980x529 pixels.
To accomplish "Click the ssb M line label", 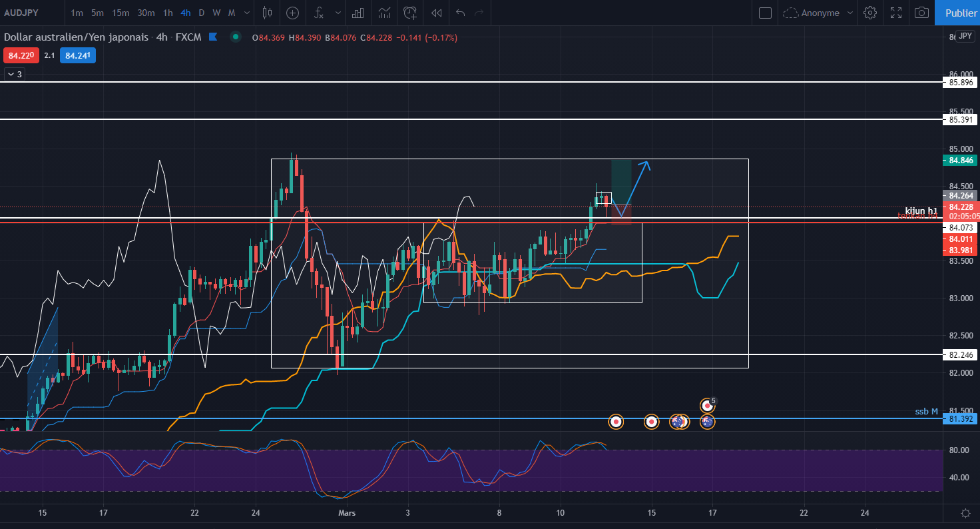I will (926, 412).
